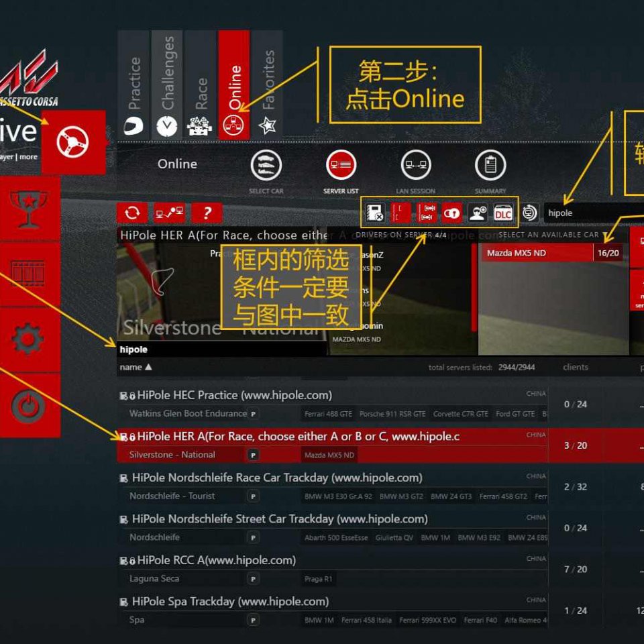
Task: Select the Online tab
Action: pyautogui.click(x=233, y=85)
